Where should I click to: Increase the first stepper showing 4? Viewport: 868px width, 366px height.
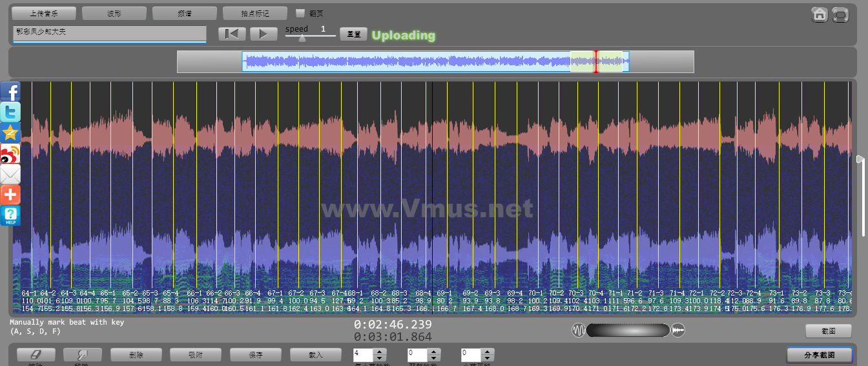coord(380,351)
